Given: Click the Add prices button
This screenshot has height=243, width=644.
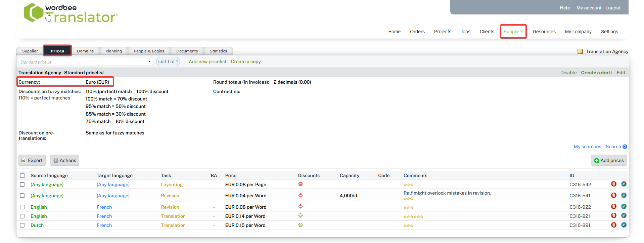Looking at the screenshot, I should pyautogui.click(x=608, y=160).
